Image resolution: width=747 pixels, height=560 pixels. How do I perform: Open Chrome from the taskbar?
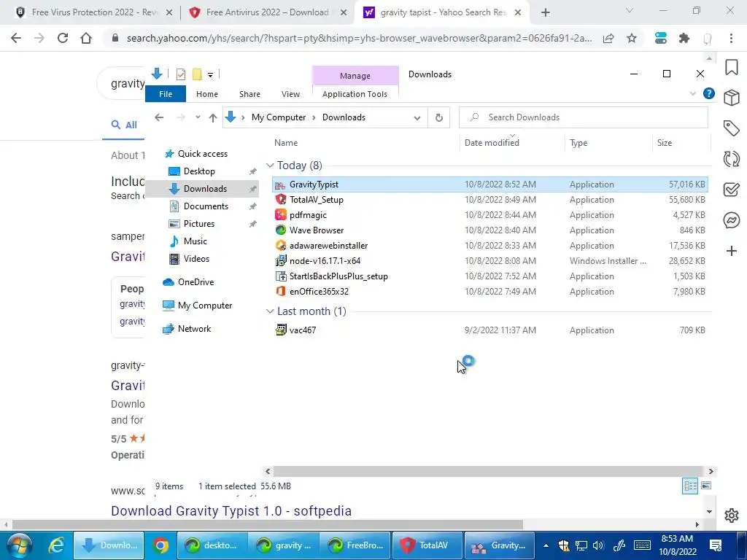160,545
